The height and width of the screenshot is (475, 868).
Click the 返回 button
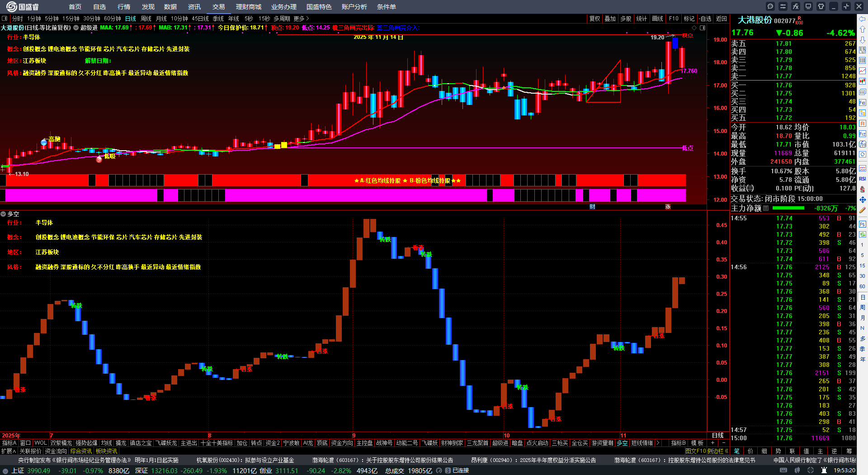722,19
